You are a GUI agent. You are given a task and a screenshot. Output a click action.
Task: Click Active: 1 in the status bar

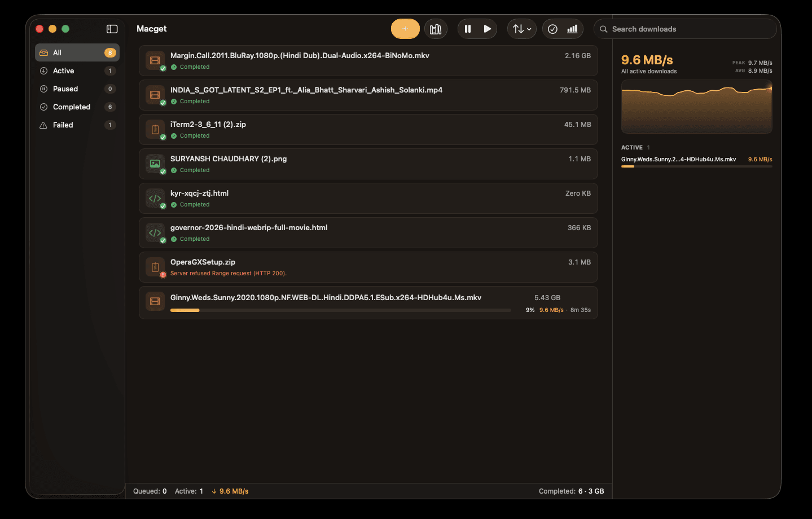[x=189, y=491]
